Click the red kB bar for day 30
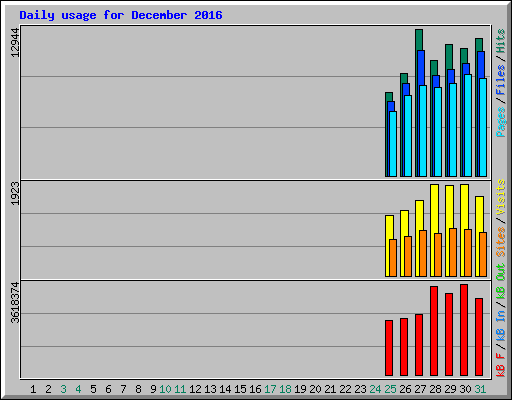This screenshot has width=512, height=400. coord(464,330)
